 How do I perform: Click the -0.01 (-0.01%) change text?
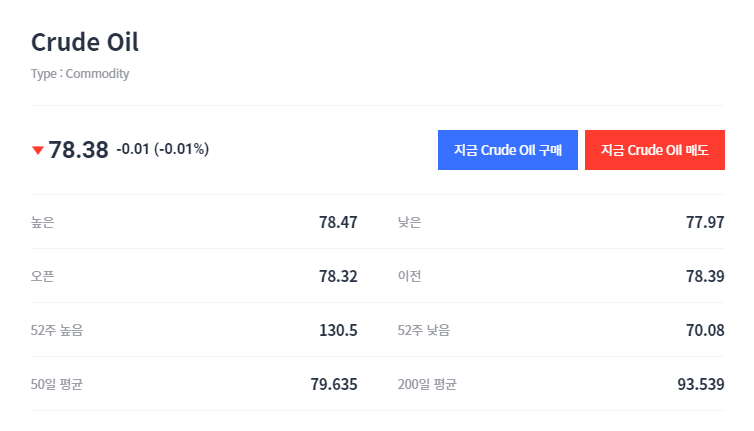click(x=162, y=150)
